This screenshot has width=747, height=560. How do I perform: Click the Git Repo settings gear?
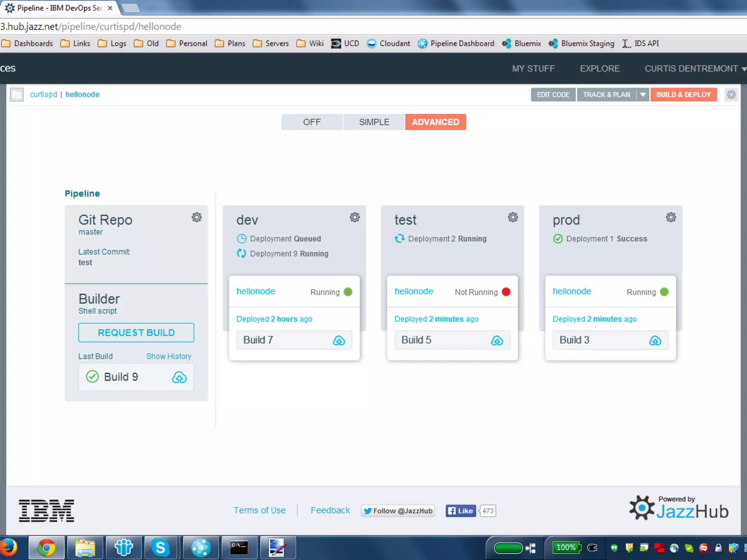pos(197,217)
